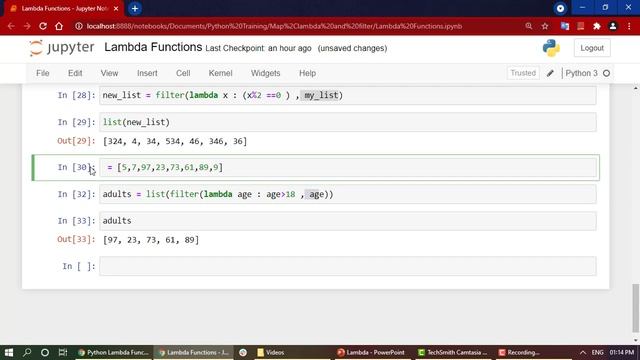
Task: Click the browser address bar URL
Action: click(274, 26)
